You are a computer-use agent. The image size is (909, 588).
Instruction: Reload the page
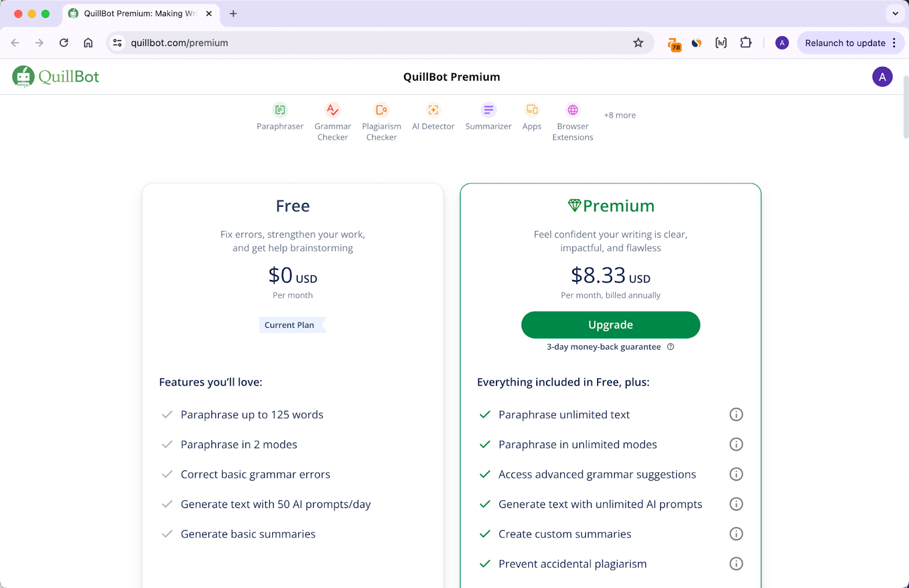click(64, 43)
